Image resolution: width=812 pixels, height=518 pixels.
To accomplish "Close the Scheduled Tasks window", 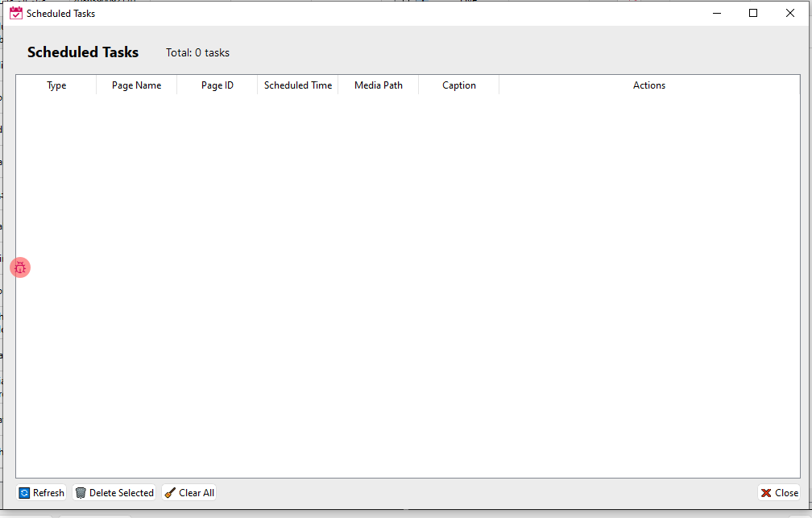I will point(779,492).
